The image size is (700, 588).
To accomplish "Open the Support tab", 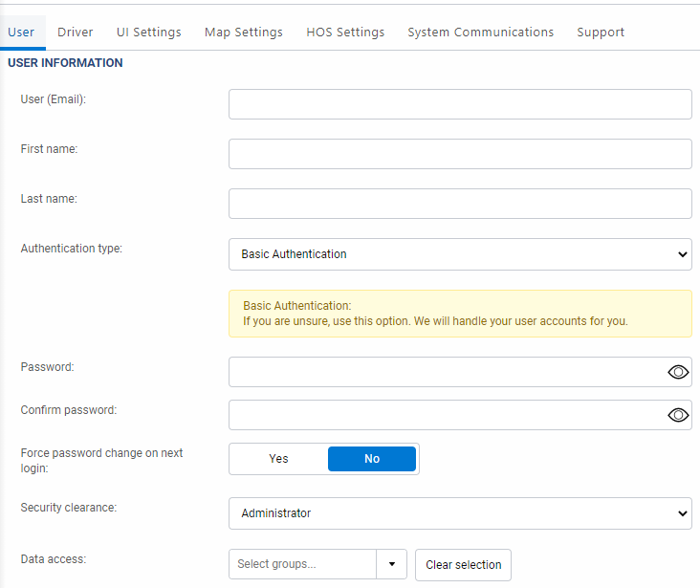I will click(601, 32).
